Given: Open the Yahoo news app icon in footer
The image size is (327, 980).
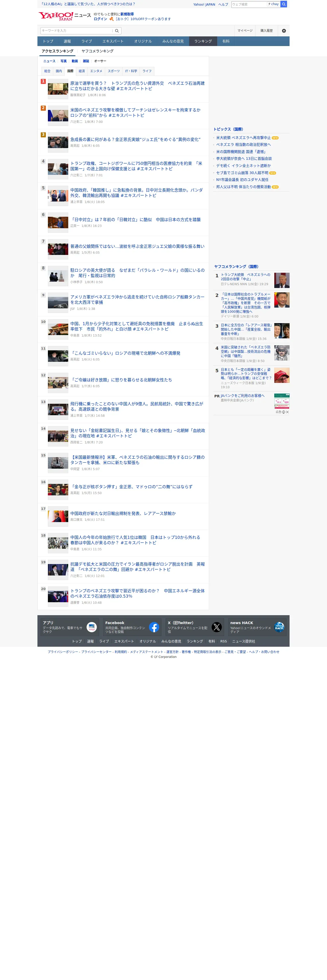Looking at the screenshot, I should [91, 627].
